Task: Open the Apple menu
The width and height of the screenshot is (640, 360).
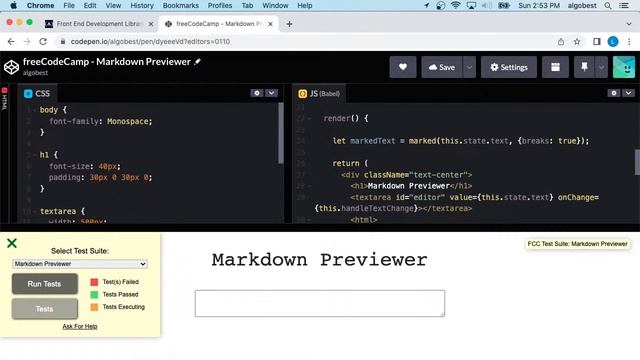Action: pos(13,6)
